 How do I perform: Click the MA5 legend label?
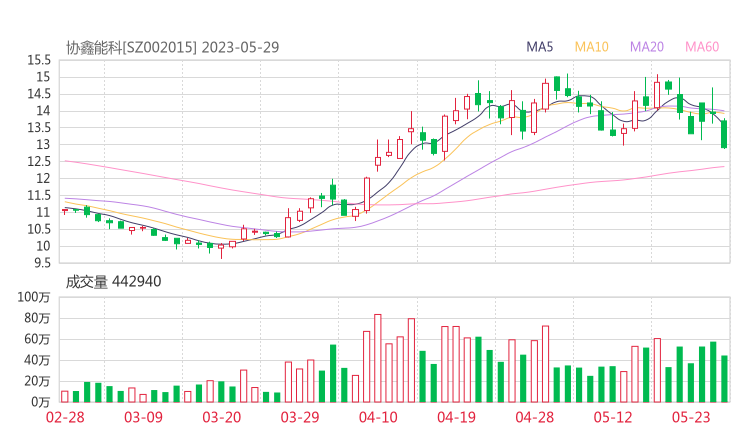(x=539, y=47)
